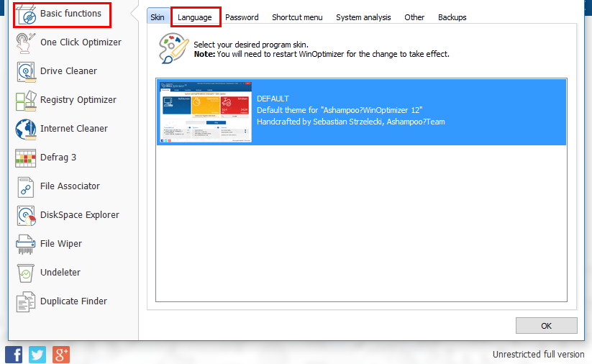592x364 pixels.
Task: Choose Duplicate Finder label in sidebar
Action: pos(73,301)
